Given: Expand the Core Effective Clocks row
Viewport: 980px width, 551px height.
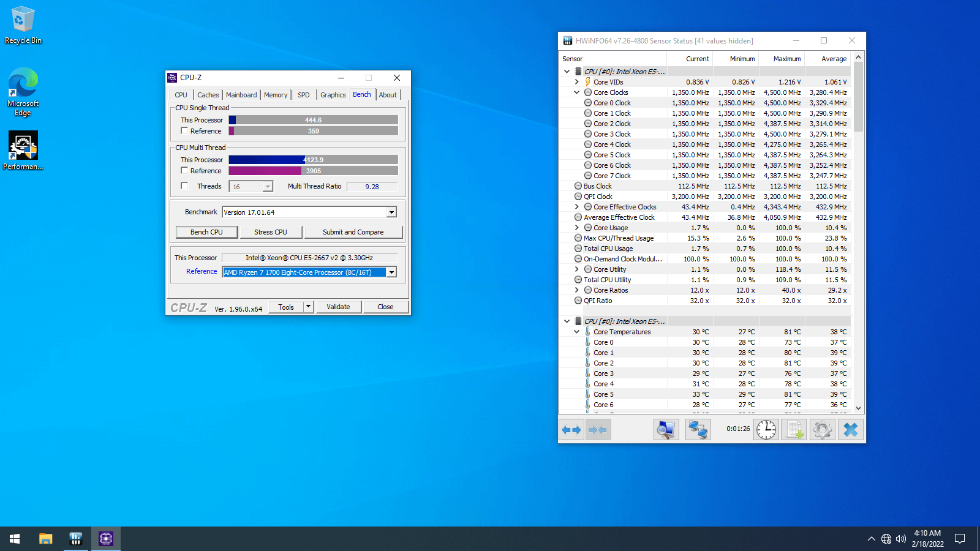Looking at the screenshot, I should click(577, 207).
